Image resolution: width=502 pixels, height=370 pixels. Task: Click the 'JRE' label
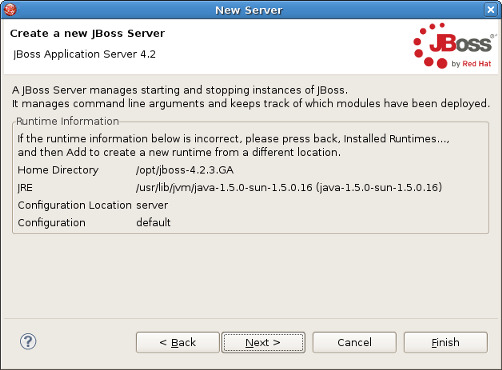[x=25, y=188]
